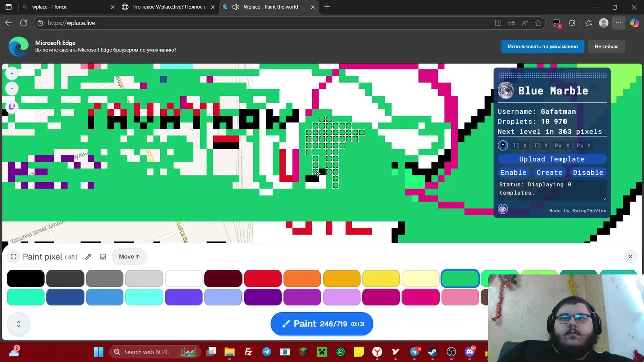Viewport: 644px width, 362px height.
Task: Click Upload Template in Blue Marble
Action: tap(552, 159)
